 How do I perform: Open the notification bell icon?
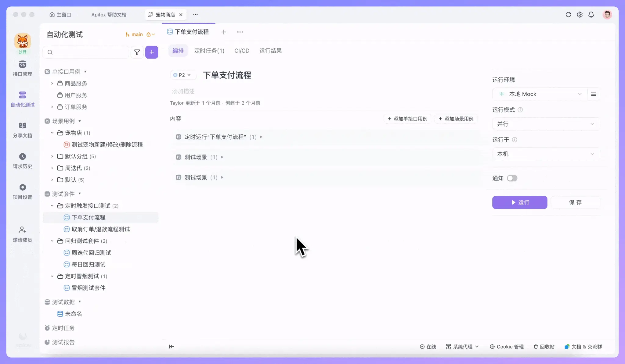coord(591,15)
